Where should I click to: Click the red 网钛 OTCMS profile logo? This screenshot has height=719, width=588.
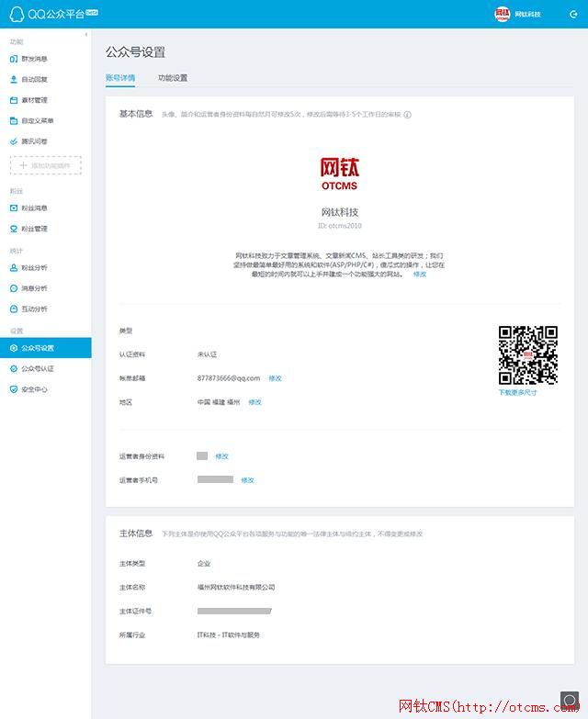coord(339,174)
